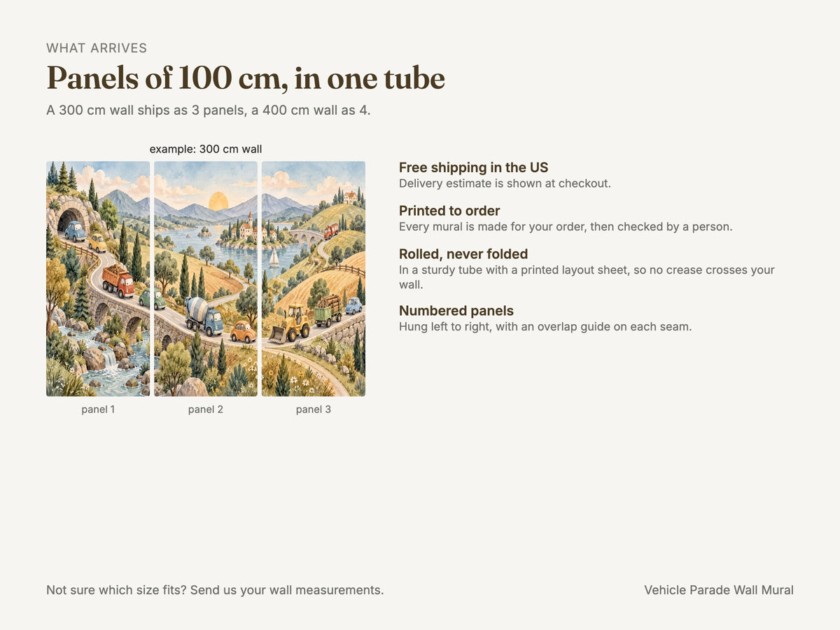Click the 'checked by a person' description line

[566, 227]
